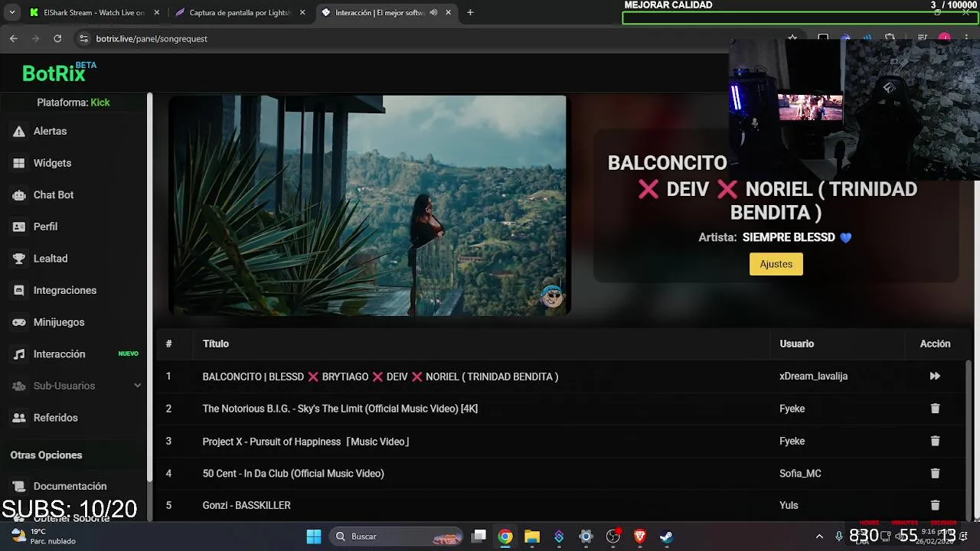Open the taskbar app with the gear icon
This screenshot has width=980, height=551.
(586, 536)
